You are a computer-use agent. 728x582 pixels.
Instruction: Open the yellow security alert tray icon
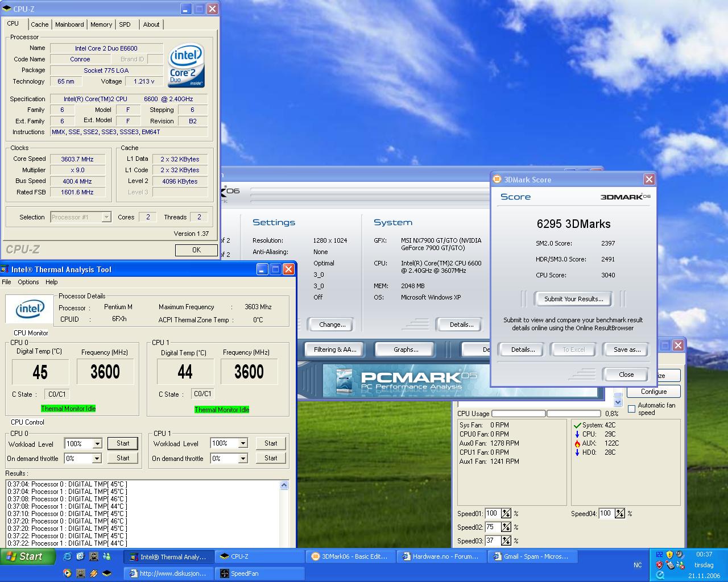pyautogui.click(x=669, y=554)
